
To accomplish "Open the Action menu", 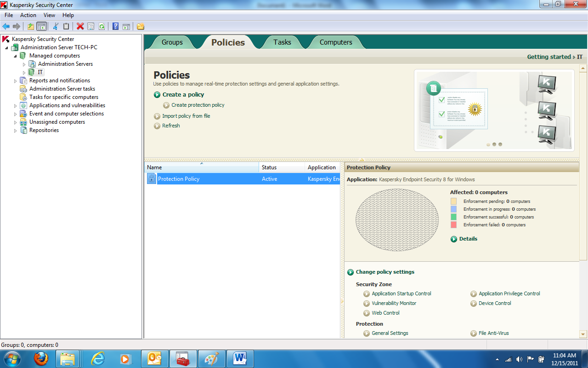I will pos(28,15).
